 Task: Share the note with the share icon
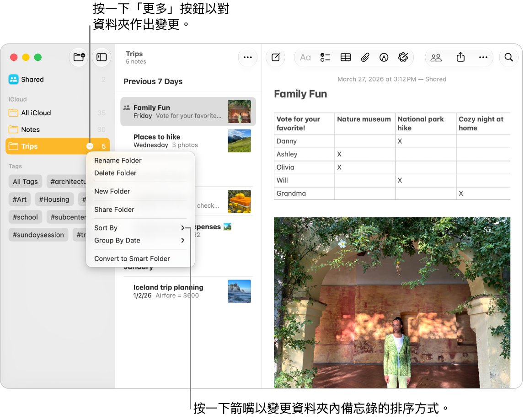coord(460,57)
